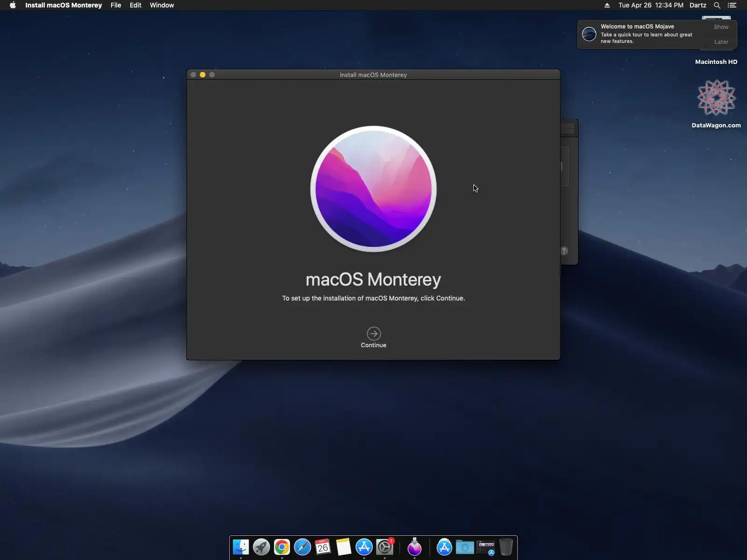Open Safari from the Dock

tap(303, 547)
